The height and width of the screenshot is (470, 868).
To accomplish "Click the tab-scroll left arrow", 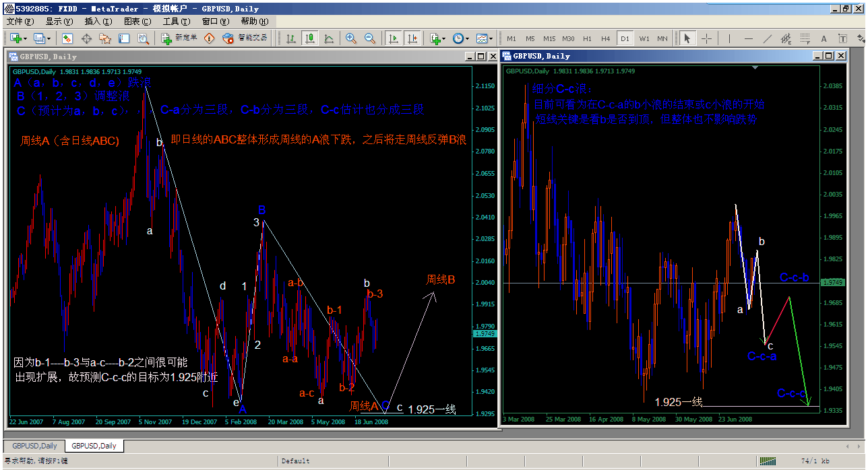I will [x=848, y=446].
